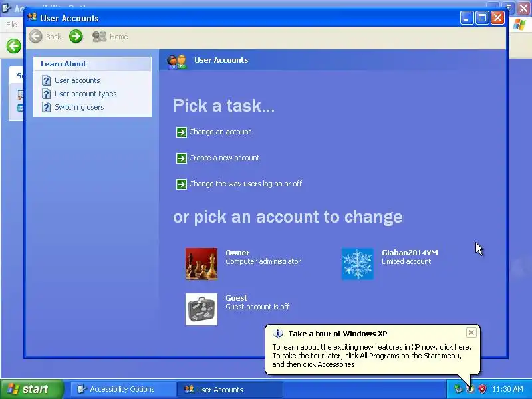Open the 'User account types' help topic
The width and height of the screenshot is (532, 399).
pos(86,94)
